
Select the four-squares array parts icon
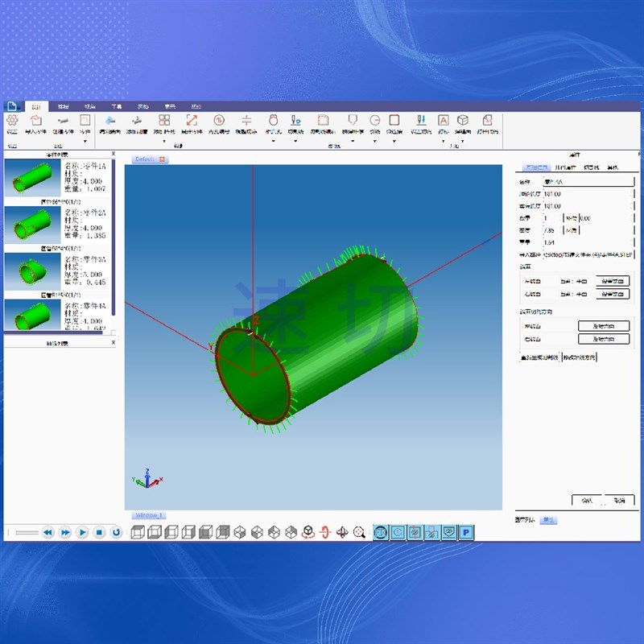[x=164, y=120]
